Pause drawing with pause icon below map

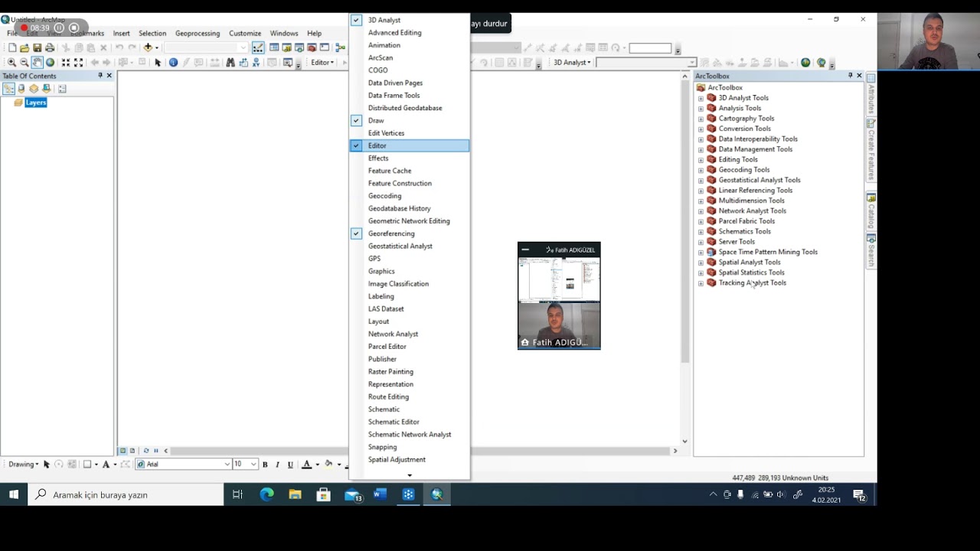[156, 451]
